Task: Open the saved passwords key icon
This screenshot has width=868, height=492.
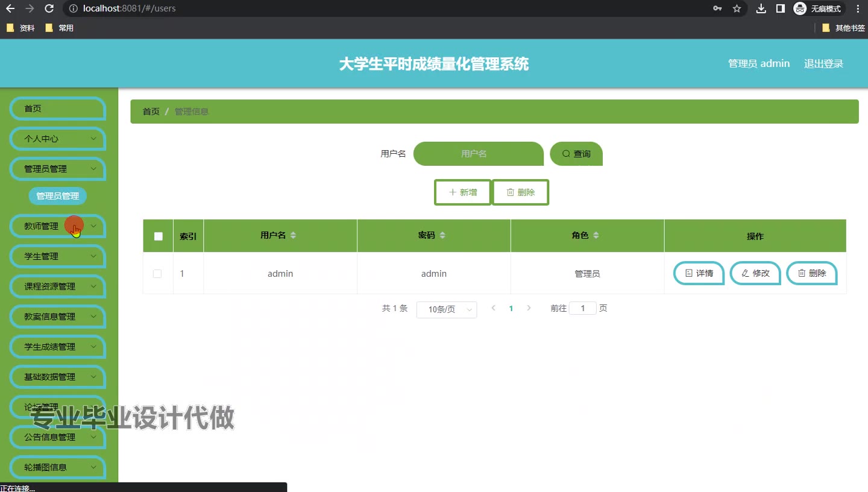Action: (717, 8)
